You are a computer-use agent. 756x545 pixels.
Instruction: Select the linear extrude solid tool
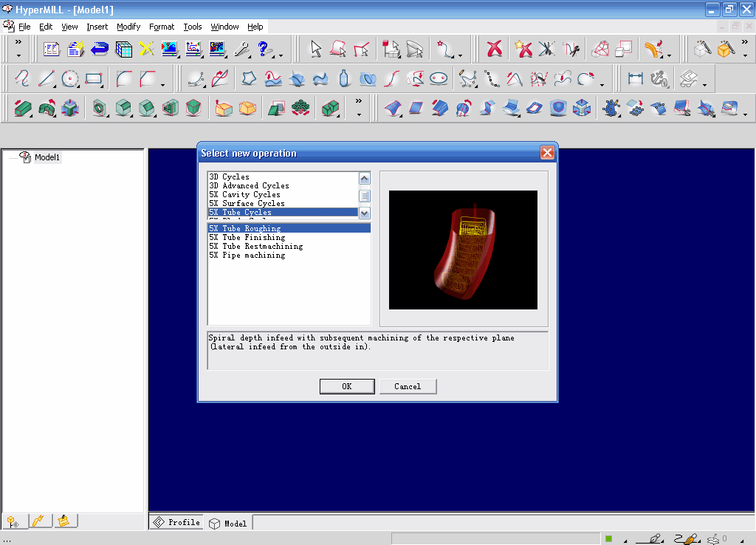click(22, 108)
